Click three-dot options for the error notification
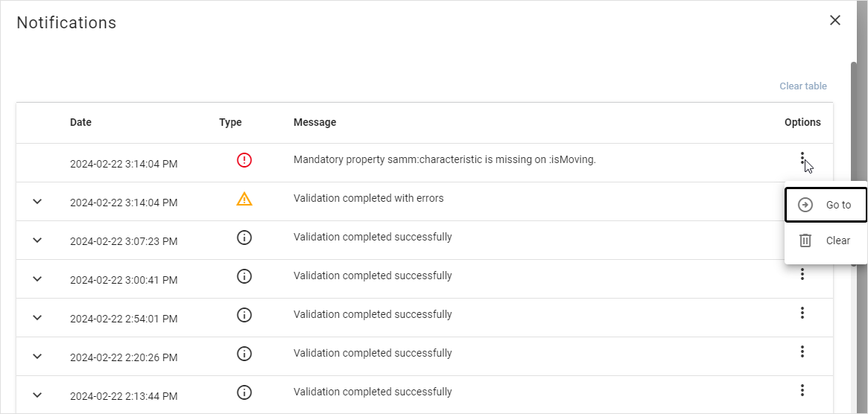 [x=802, y=158]
